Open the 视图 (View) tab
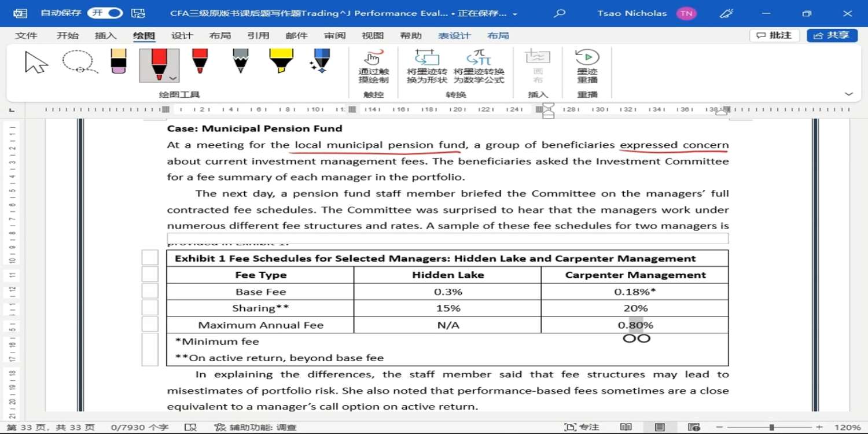The width and height of the screenshot is (868, 434). click(x=373, y=36)
